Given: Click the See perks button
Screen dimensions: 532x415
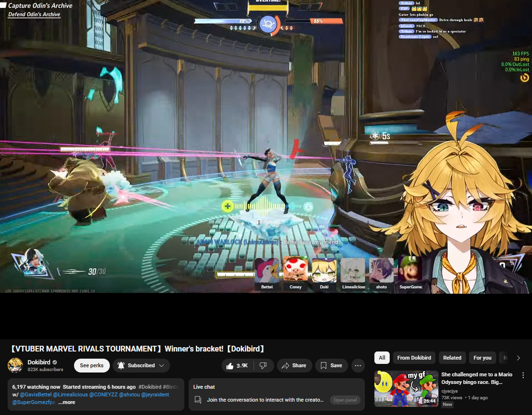Looking at the screenshot, I should (92, 365).
